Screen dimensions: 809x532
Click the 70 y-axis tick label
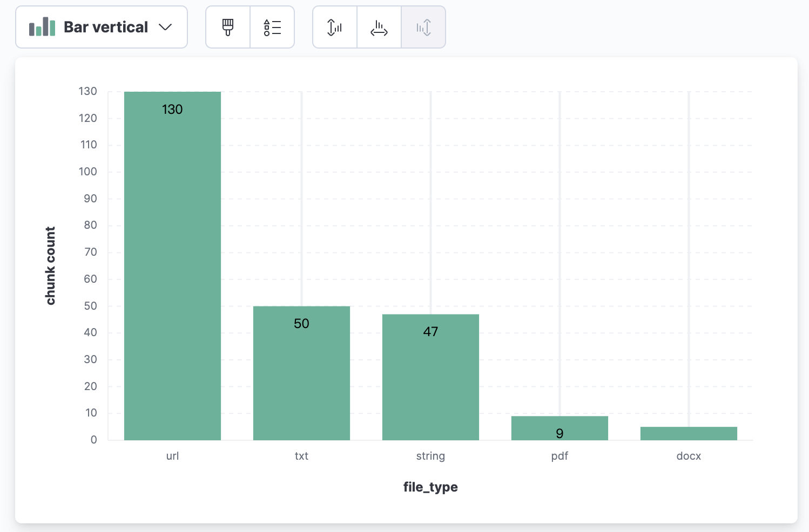90,252
